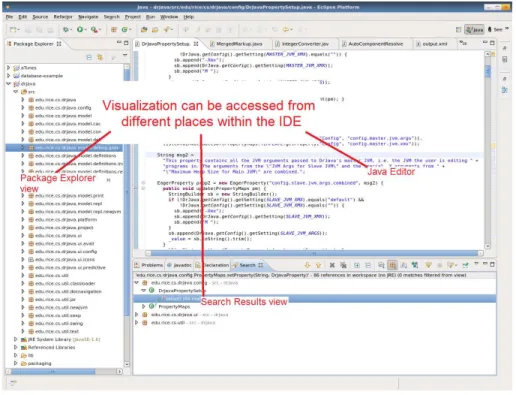516x395 pixels.
Task: Click the Debug toolbar icon
Action: 66,30
